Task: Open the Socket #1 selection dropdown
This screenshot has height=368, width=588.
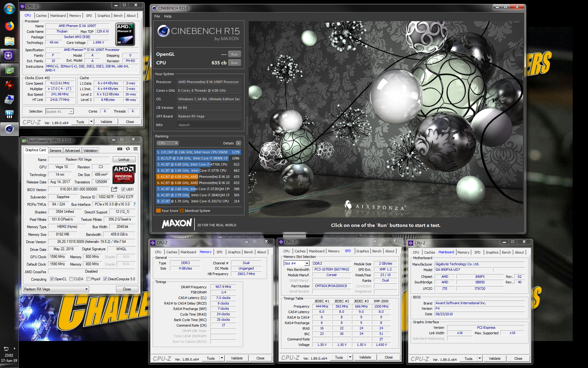Action: tap(60, 112)
